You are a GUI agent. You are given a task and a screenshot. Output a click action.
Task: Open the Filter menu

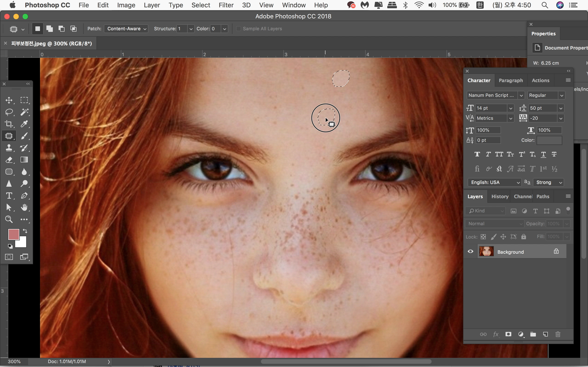[x=226, y=5]
